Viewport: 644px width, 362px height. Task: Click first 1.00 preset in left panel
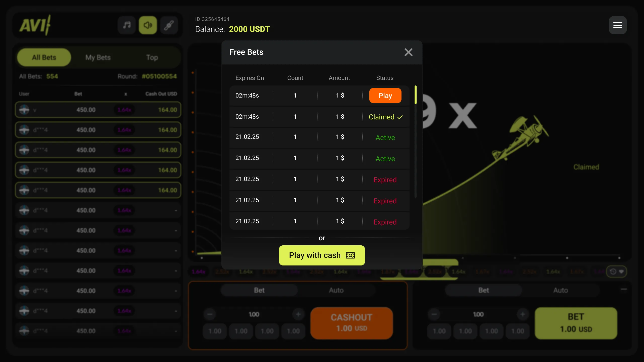[215, 331]
